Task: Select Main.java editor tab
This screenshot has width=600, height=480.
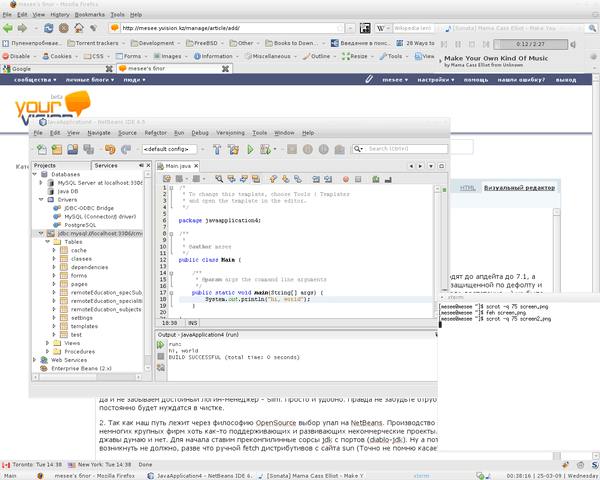Action: point(178,166)
